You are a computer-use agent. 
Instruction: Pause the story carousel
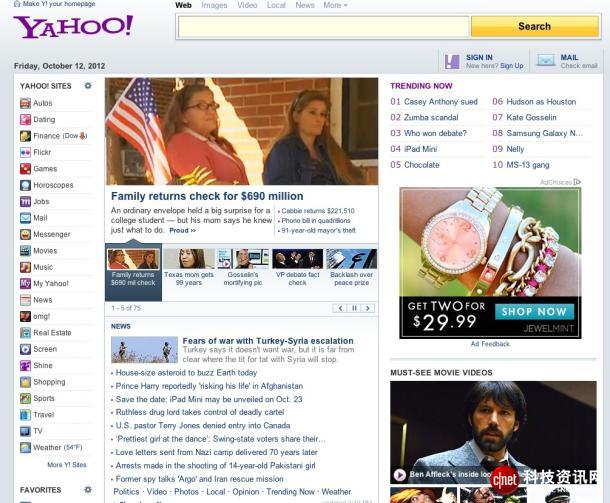354,308
